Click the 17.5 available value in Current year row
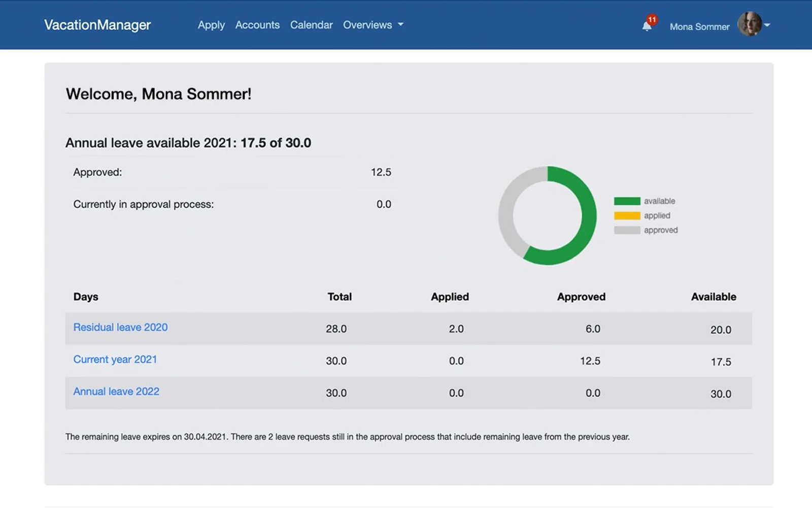812x508 pixels. 721,362
